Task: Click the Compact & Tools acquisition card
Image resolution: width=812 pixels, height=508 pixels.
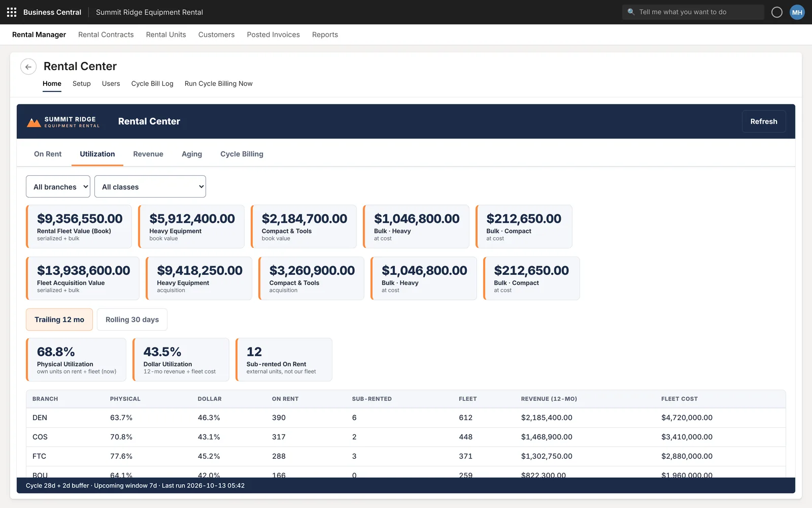Action: [x=311, y=278]
